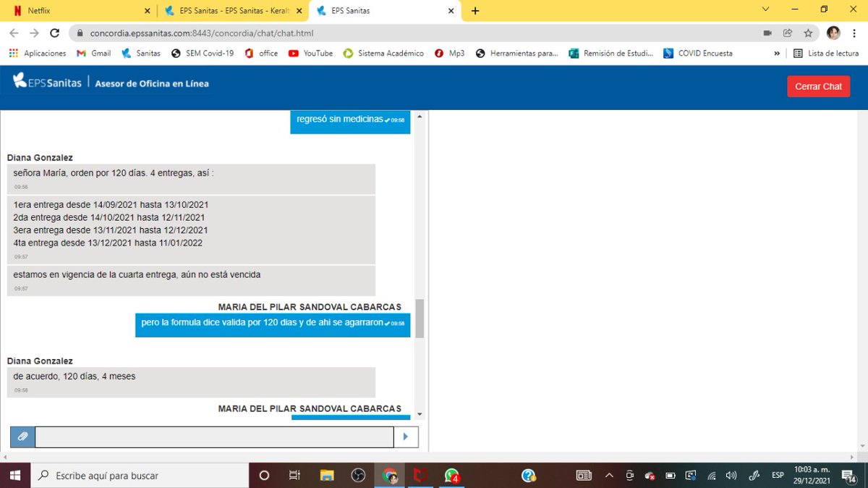Open the Sistema Académico bookmark
Viewport: 868px width, 488px height.
click(383, 53)
